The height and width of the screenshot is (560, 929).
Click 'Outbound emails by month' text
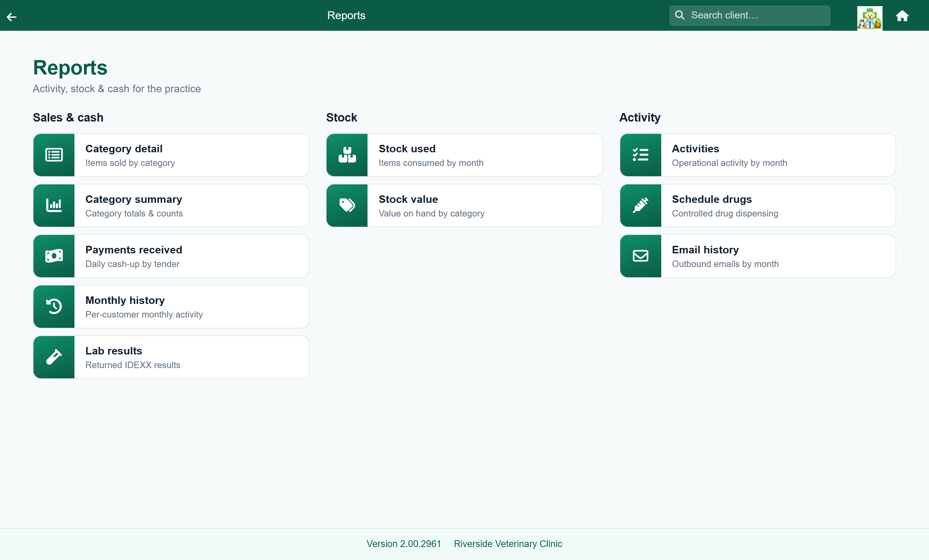tap(725, 264)
